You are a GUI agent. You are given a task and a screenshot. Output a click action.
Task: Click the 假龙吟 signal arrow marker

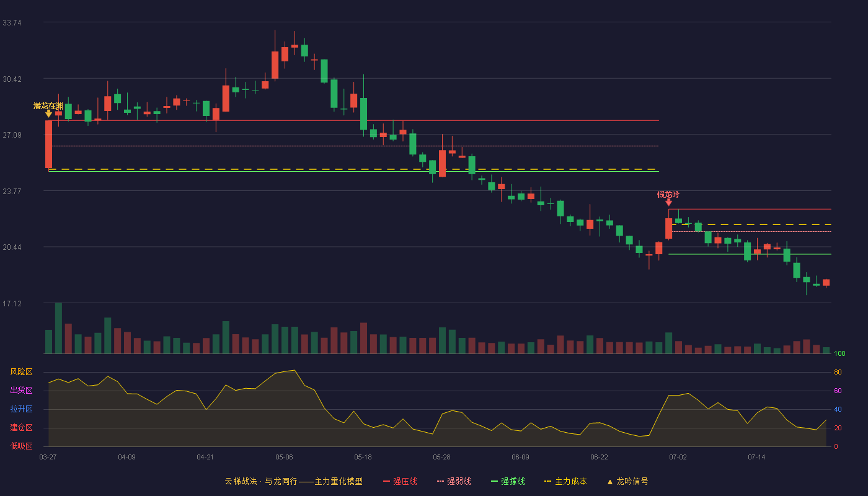pos(668,202)
